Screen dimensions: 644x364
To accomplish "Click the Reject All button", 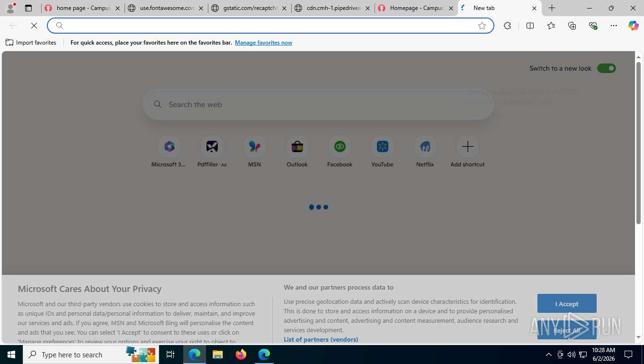I will (x=567, y=330).
